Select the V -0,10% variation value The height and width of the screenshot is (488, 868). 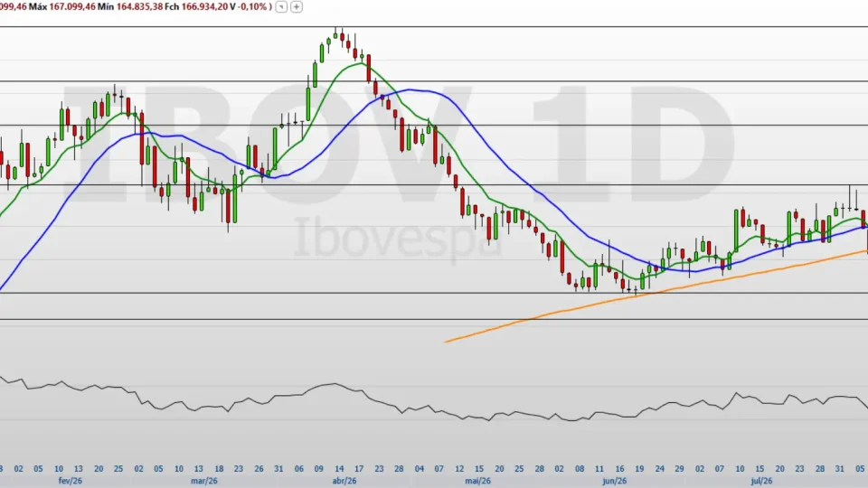tap(252, 6)
